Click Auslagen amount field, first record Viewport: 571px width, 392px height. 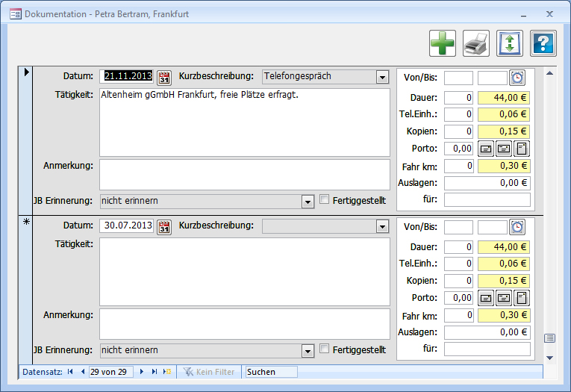(x=487, y=183)
